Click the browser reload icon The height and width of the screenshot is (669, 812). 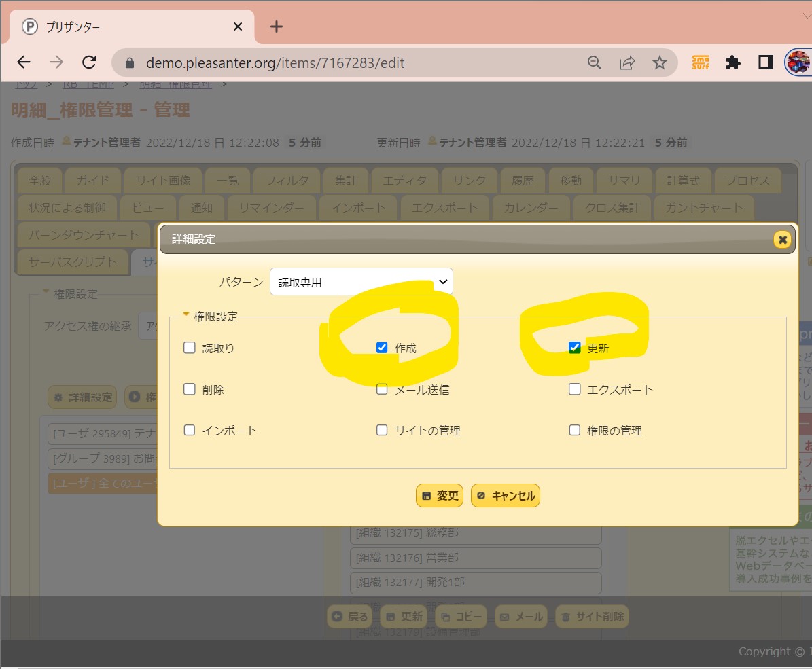tap(89, 62)
